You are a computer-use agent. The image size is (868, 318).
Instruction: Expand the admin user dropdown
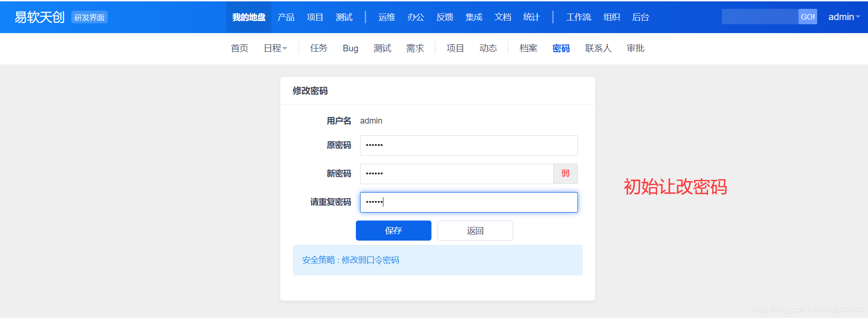click(844, 17)
